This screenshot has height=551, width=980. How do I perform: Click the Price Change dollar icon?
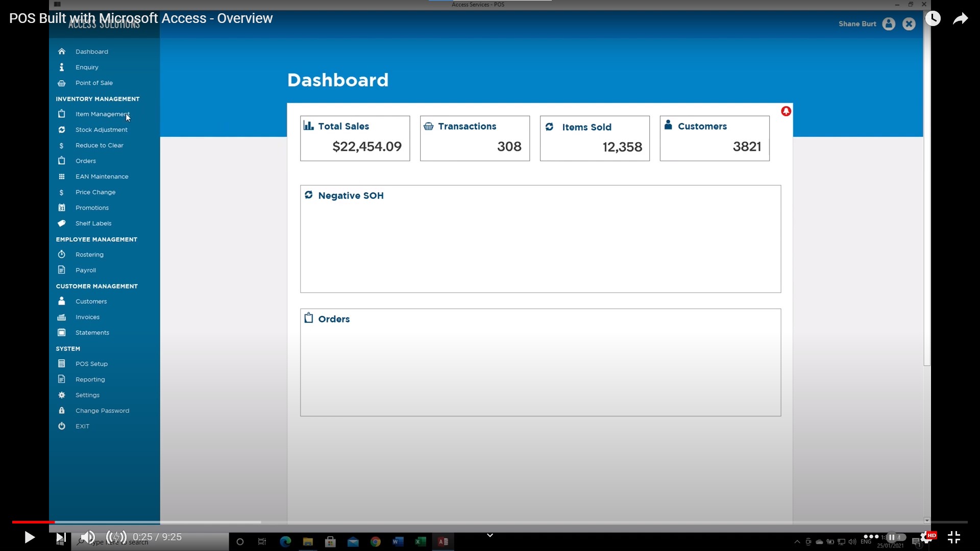point(62,192)
